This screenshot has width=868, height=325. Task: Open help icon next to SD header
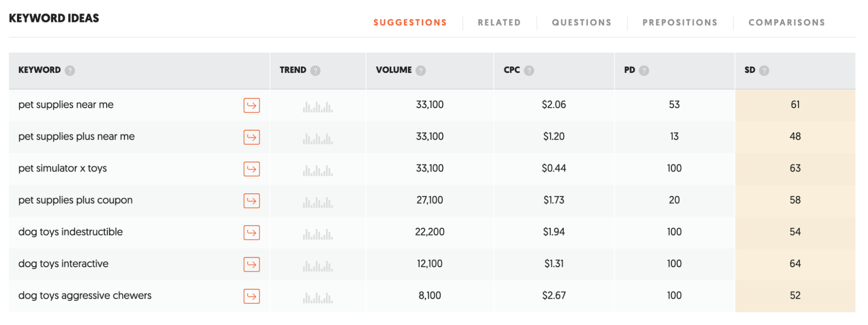coord(764,70)
